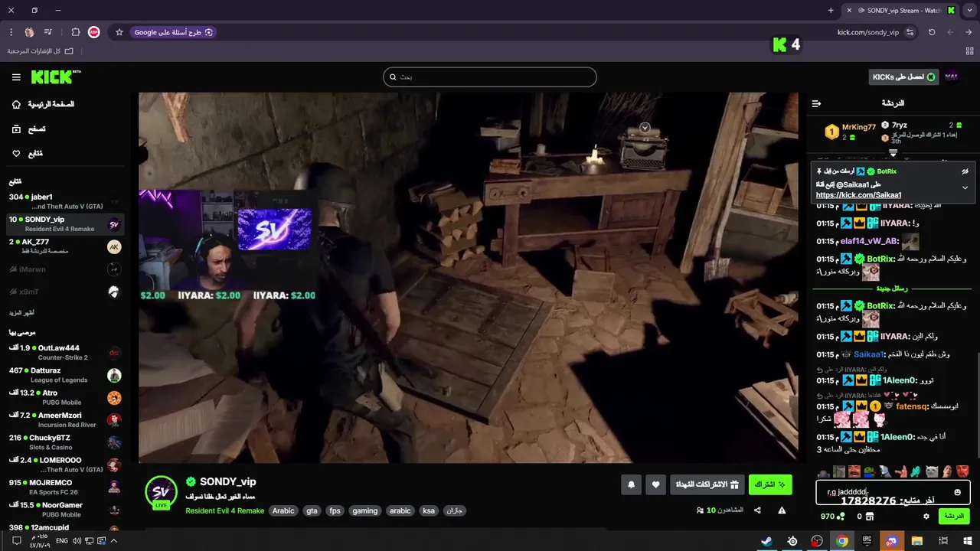980x551 pixels.
Task: Open chat settings gear icon
Action: point(926,517)
